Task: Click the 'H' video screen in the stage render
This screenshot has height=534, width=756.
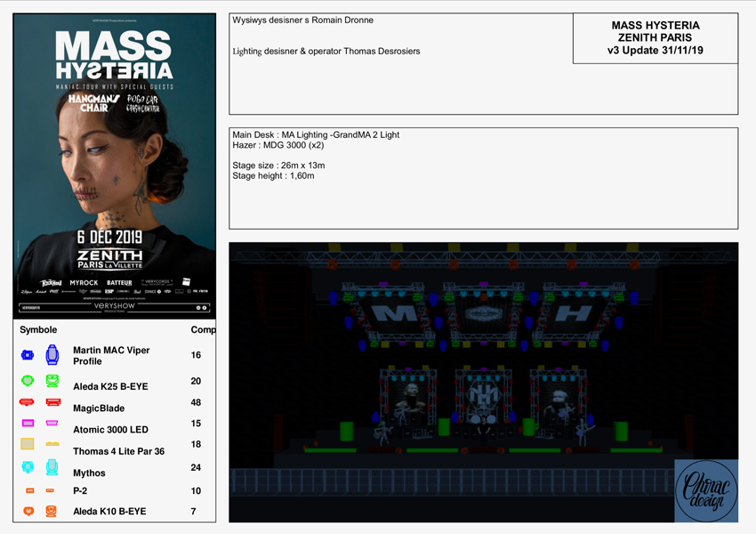Action: 573,313
